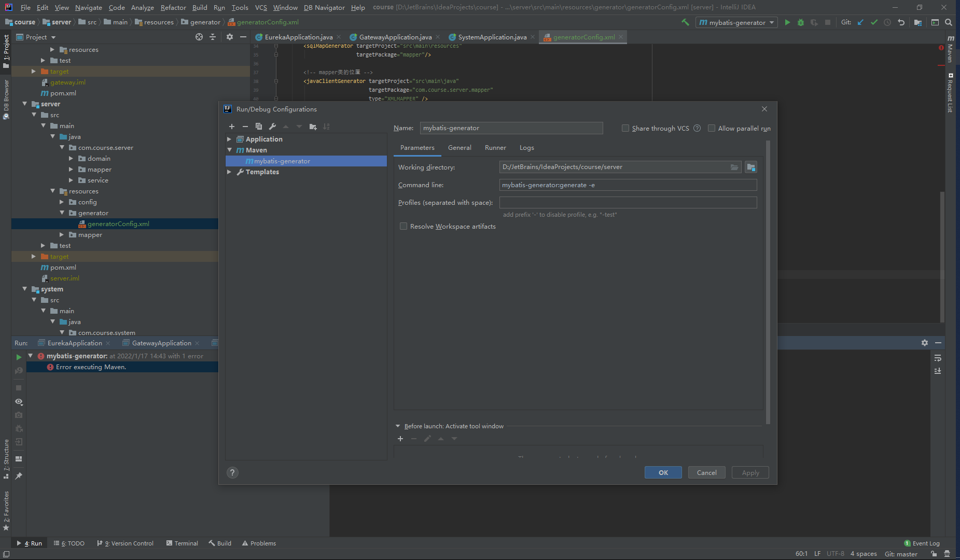This screenshot has width=960, height=560.
Task: Open the Event Log
Action: point(922,543)
